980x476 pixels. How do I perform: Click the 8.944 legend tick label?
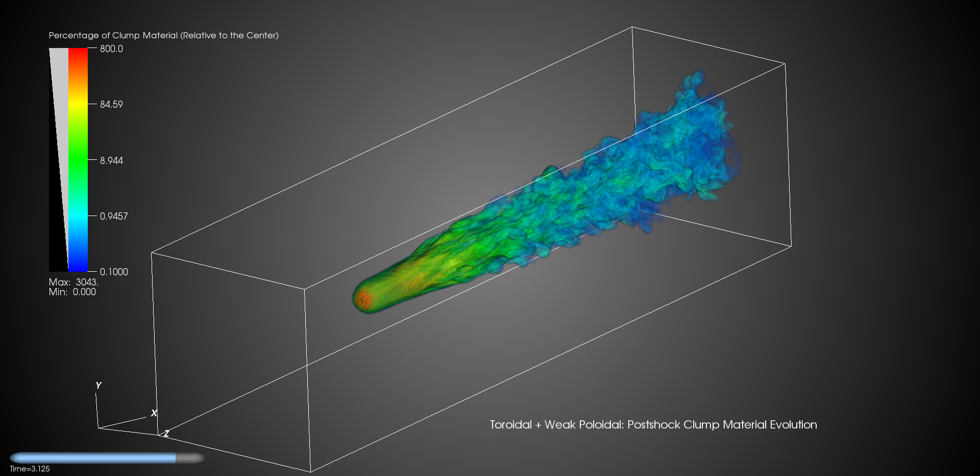point(111,160)
